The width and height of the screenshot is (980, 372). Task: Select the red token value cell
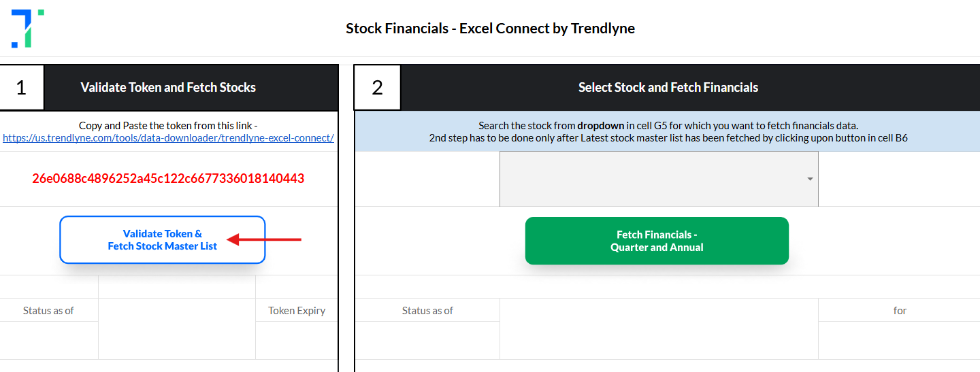click(x=168, y=179)
